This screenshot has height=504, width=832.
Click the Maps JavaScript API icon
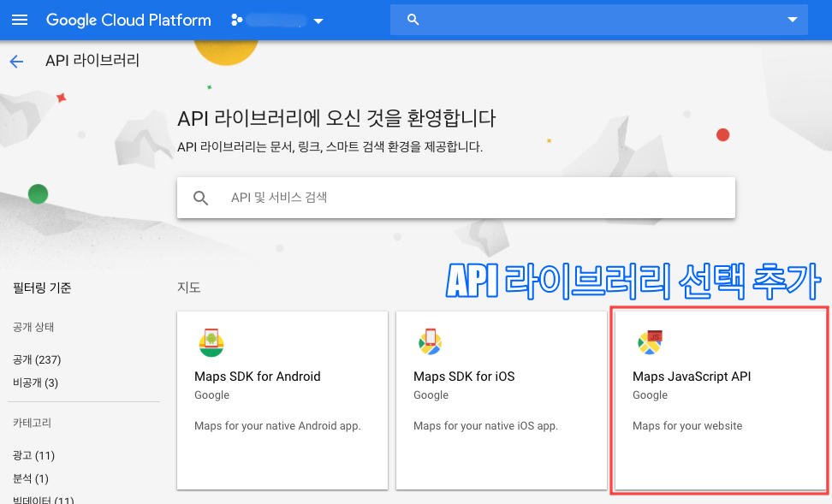click(650, 342)
